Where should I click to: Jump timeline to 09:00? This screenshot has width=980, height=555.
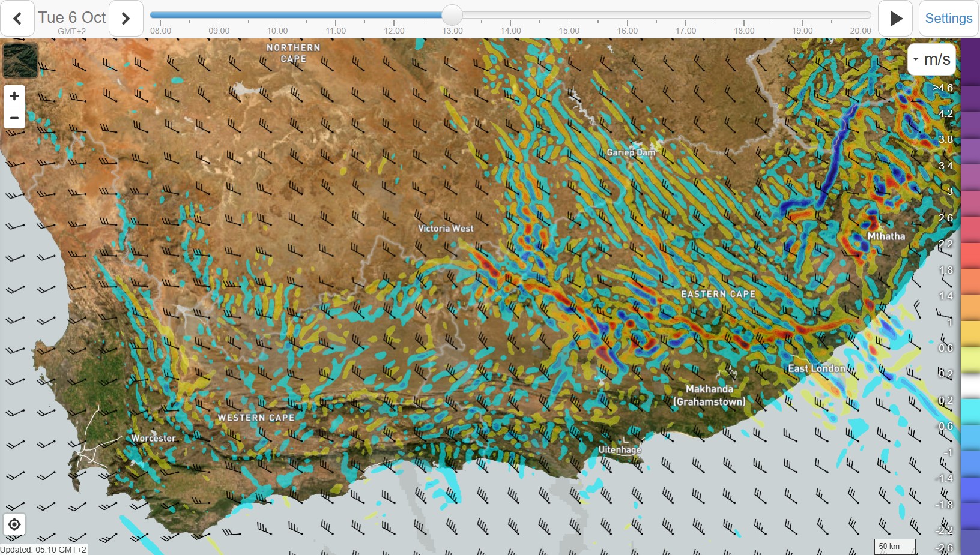pos(219,31)
